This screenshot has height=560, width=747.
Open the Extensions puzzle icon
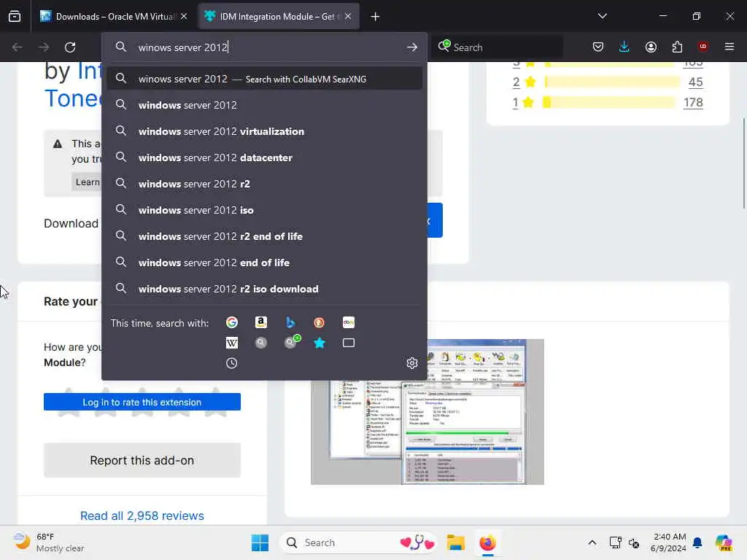click(677, 47)
